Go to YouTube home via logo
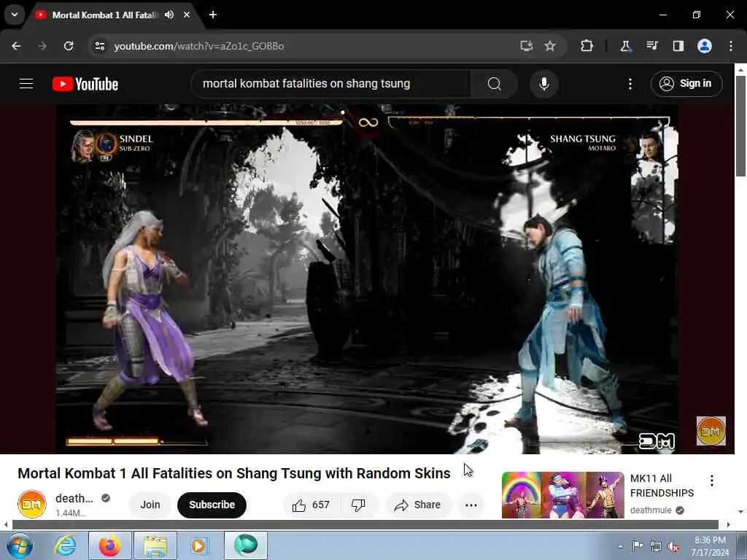747x560 pixels. [85, 84]
